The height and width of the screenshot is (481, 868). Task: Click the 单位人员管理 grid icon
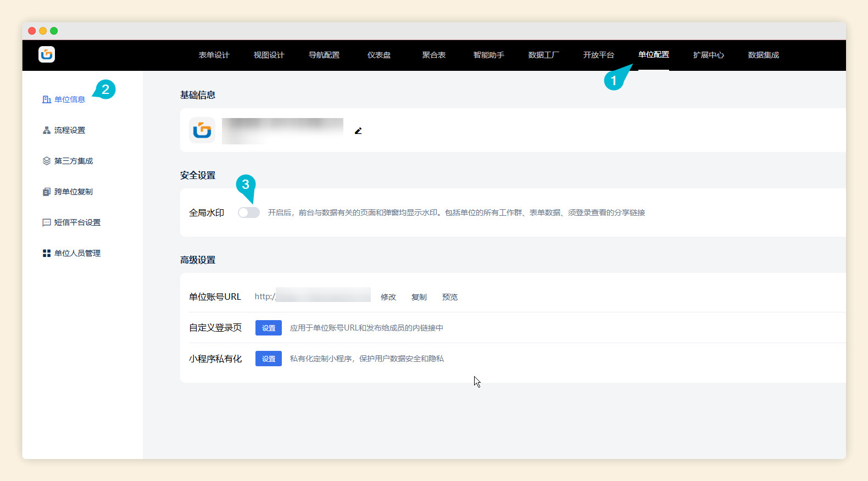(47, 253)
